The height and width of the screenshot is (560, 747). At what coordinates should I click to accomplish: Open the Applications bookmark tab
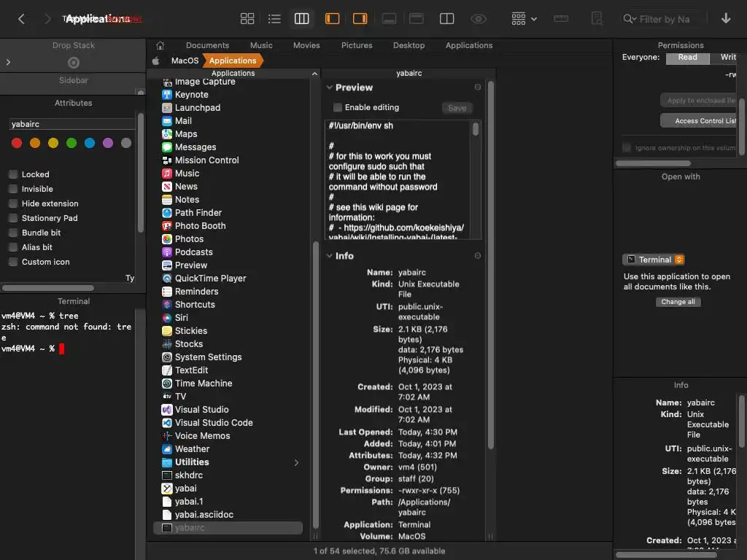469,46
